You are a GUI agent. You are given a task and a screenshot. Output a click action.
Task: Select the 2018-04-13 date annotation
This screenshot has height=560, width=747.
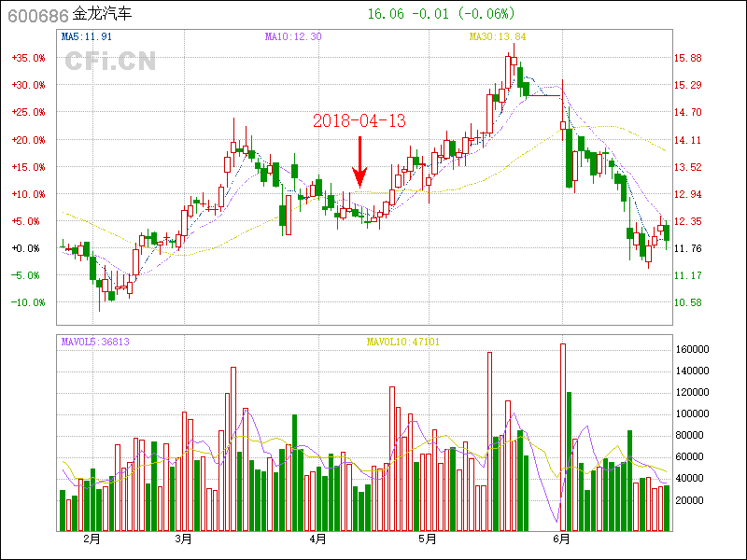point(359,120)
